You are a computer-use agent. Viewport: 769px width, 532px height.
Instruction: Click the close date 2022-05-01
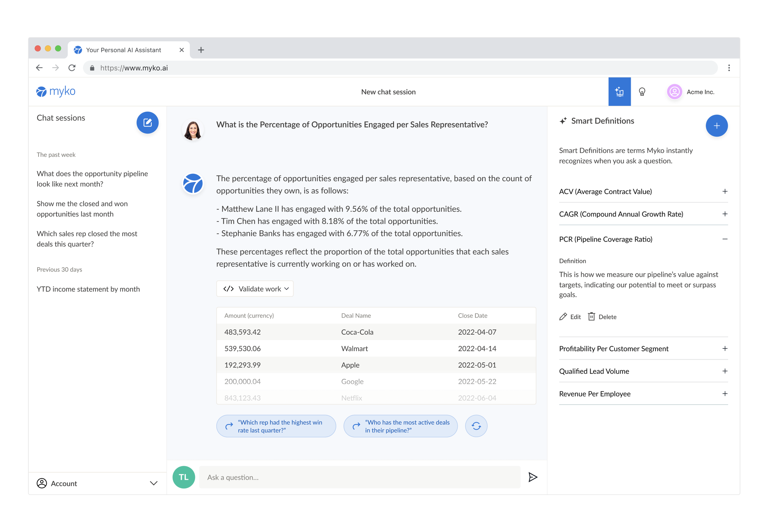[477, 365]
